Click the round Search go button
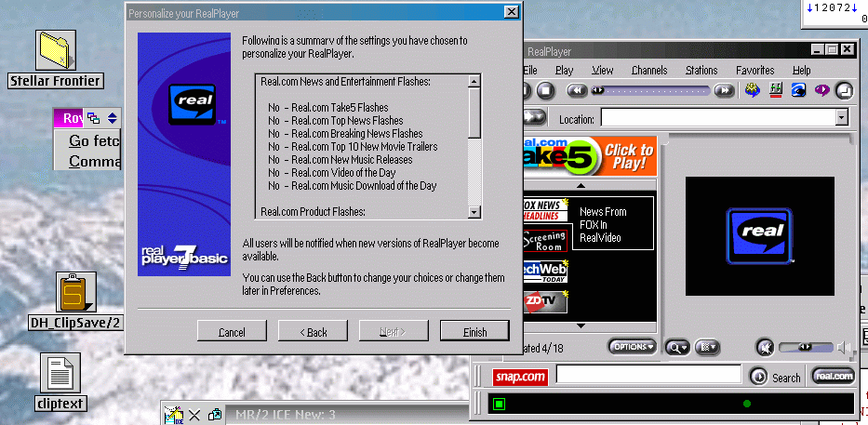This screenshot has width=868, height=425. (758, 377)
